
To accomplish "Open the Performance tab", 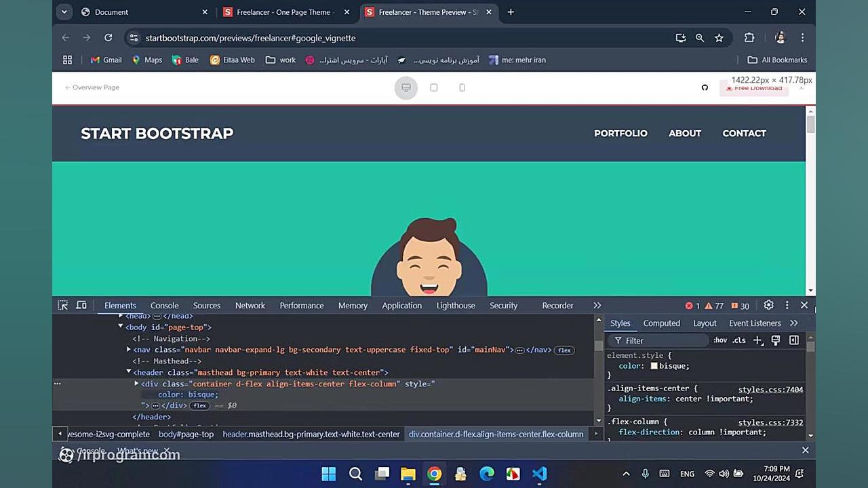I will click(x=302, y=306).
